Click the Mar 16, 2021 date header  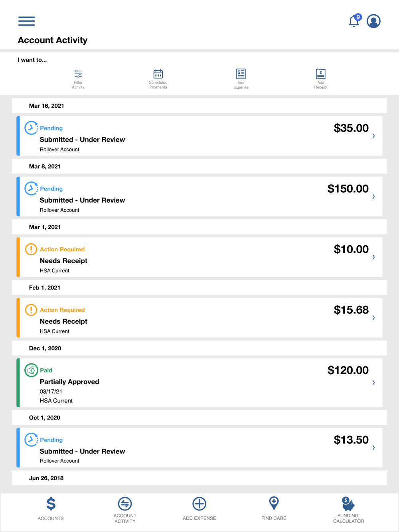coord(199,106)
